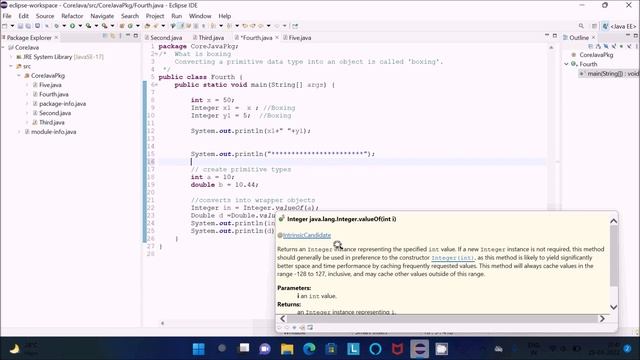Viewport: 640px width, 360px height.
Task: Collapse the Fourth class in Outline
Action: [x=566, y=64]
